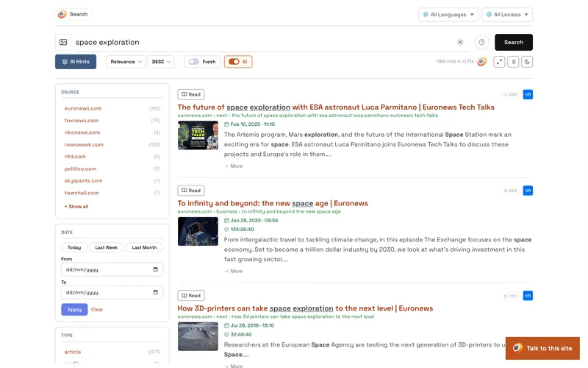This screenshot has width=588, height=368.
Task: Open the 3D-printers space exploration headline
Action: [305, 308]
